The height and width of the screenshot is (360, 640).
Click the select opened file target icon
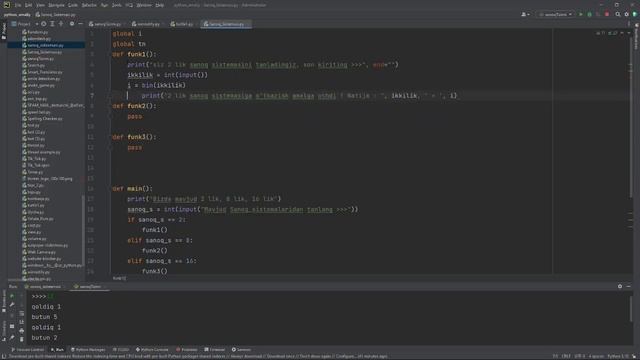(44, 24)
